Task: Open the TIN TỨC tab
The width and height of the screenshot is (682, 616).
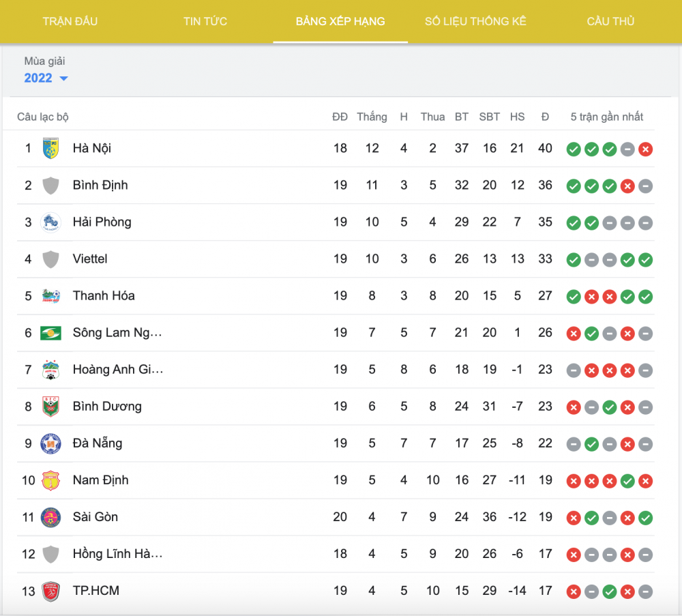Action: coord(205,21)
